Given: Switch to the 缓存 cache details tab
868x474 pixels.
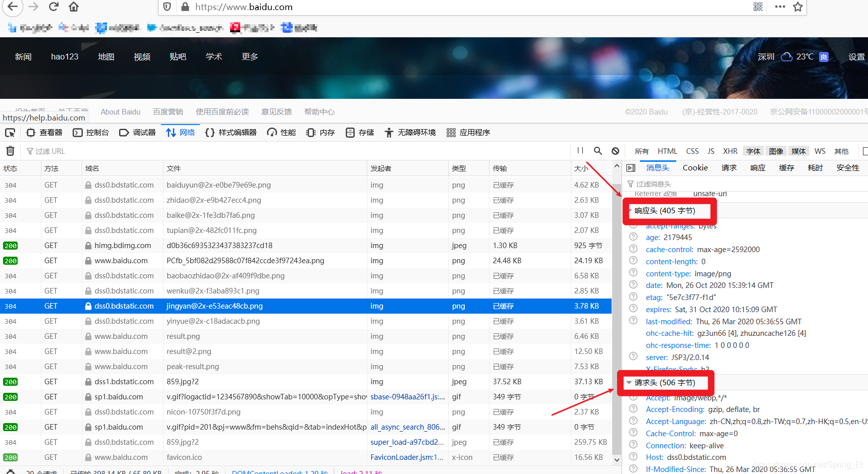Looking at the screenshot, I should coord(786,168).
